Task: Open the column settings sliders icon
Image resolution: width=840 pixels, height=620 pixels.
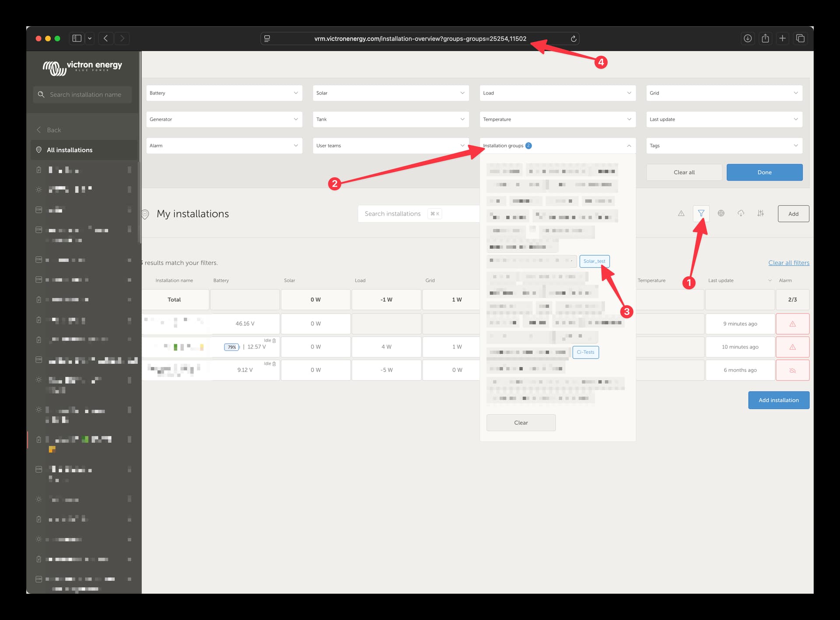Action: [761, 213]
